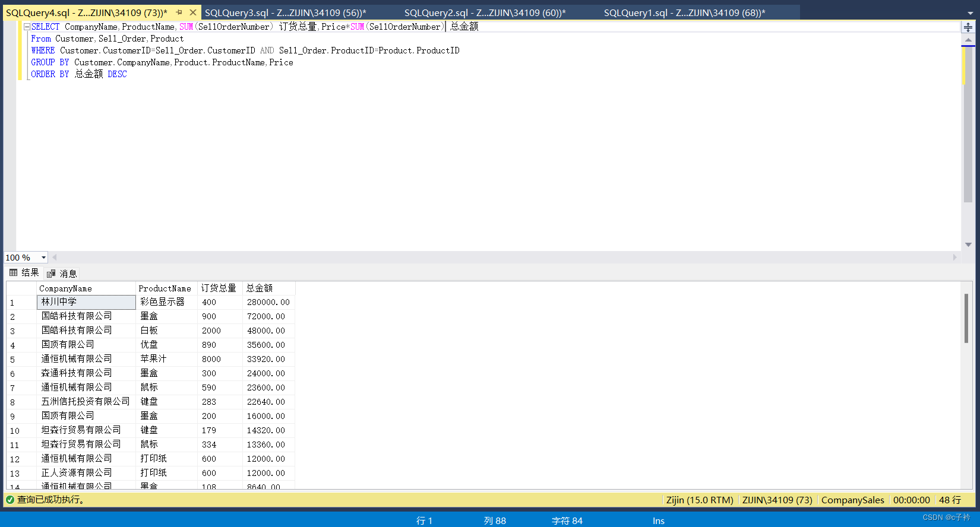980x527 pixels.
Task: Open the 消息 messages tab
Action: coord(62,274)
